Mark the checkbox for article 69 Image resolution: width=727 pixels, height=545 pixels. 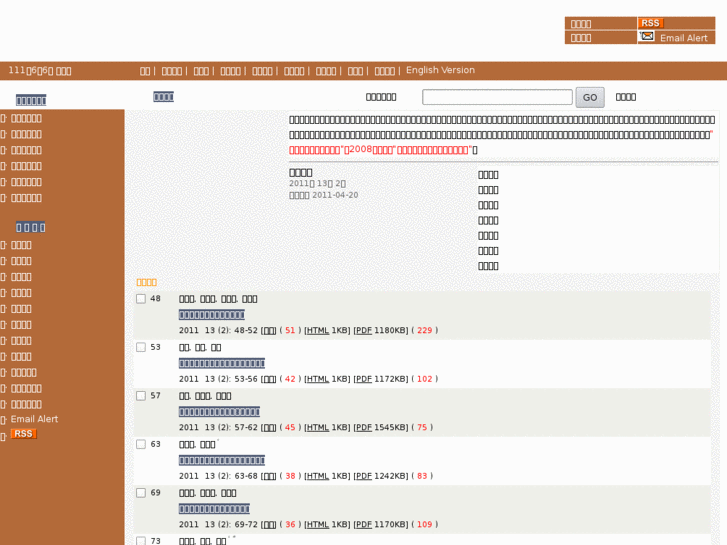point(141,493)
